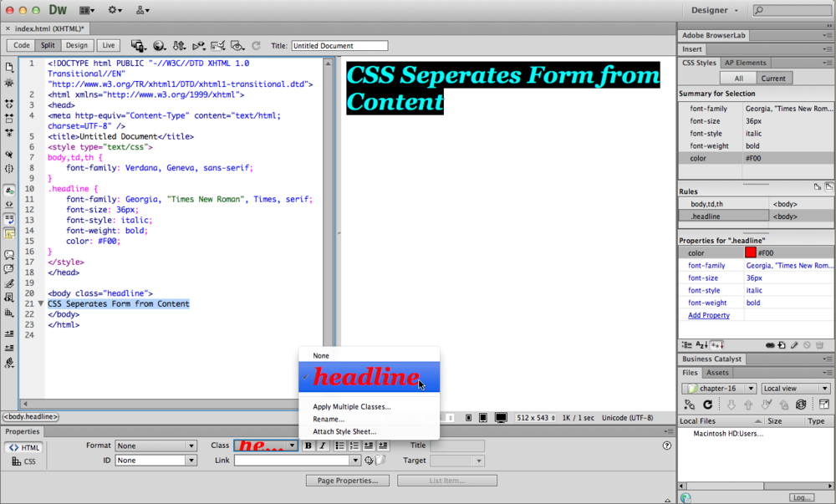Toggle Bold formatting in the Properties panel

pos(308,445)
